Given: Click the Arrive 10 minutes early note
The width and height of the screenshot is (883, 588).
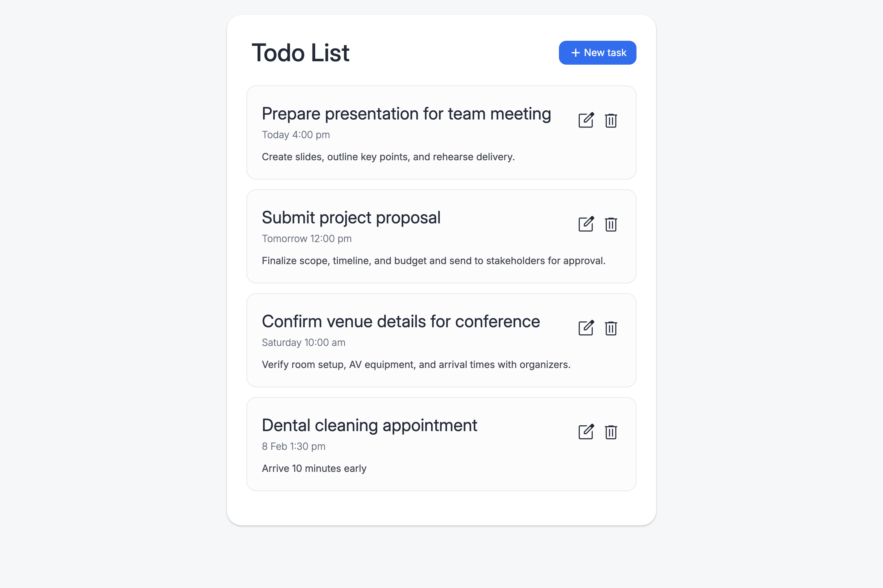Looking at the screenshot, I should [x=314, y=469].
